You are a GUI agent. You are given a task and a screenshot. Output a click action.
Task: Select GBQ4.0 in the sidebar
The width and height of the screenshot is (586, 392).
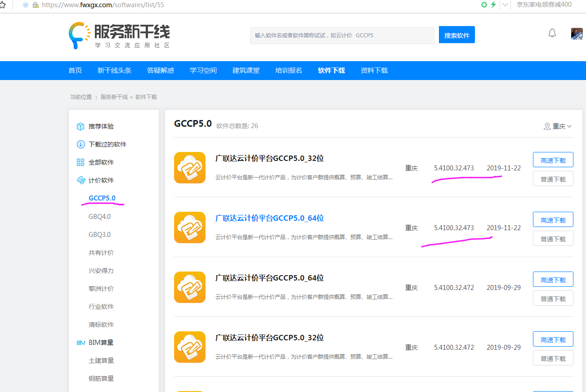pyautogui.click(x=99, y=217)
